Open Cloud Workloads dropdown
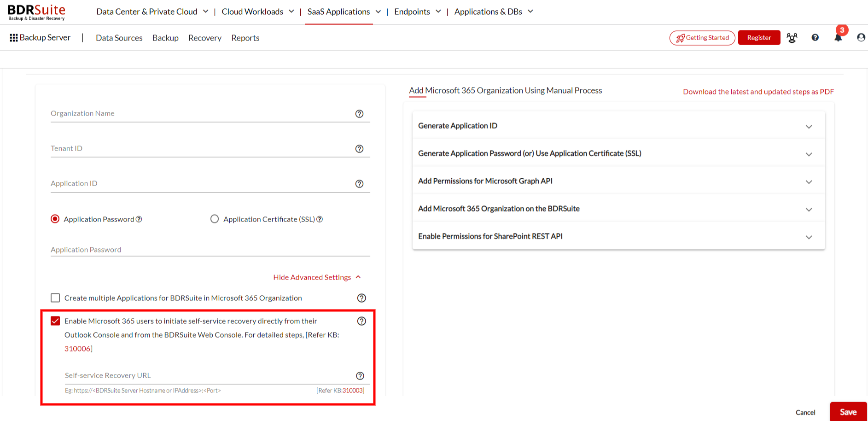The image size is (868, 421). (258, 12)
